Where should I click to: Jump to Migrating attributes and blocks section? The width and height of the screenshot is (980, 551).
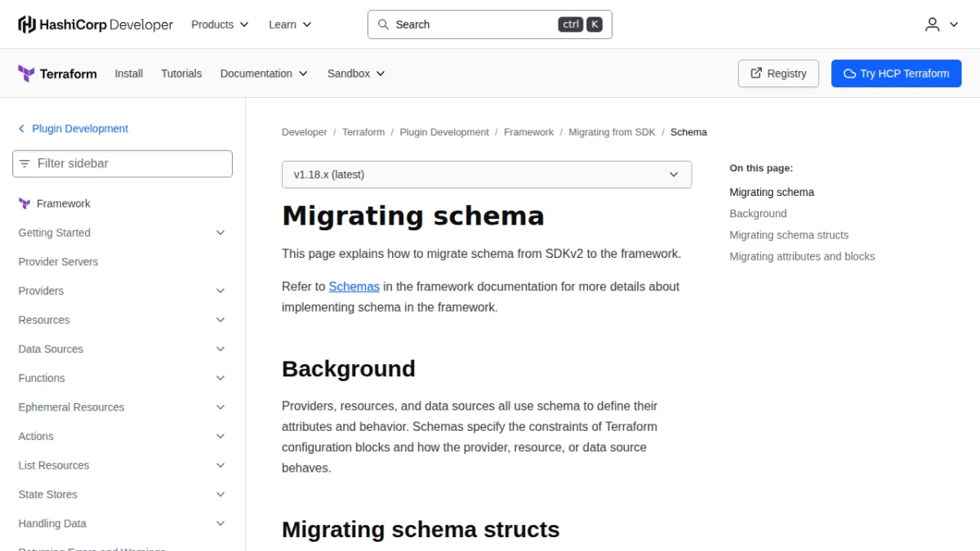coord(802,256)
